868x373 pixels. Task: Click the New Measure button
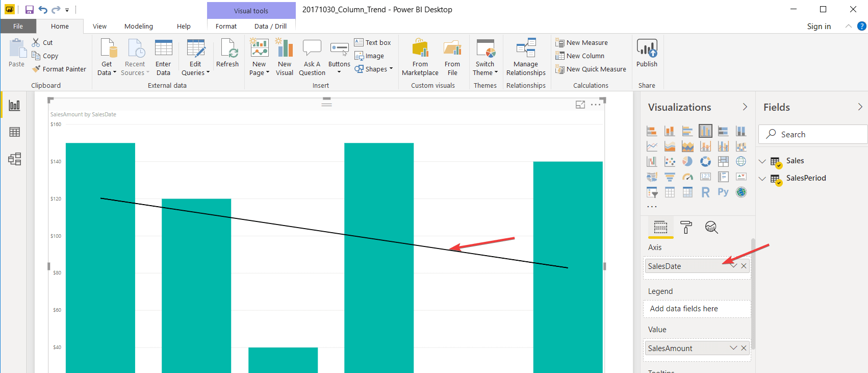pyautogui.click(x=582, y=43)
